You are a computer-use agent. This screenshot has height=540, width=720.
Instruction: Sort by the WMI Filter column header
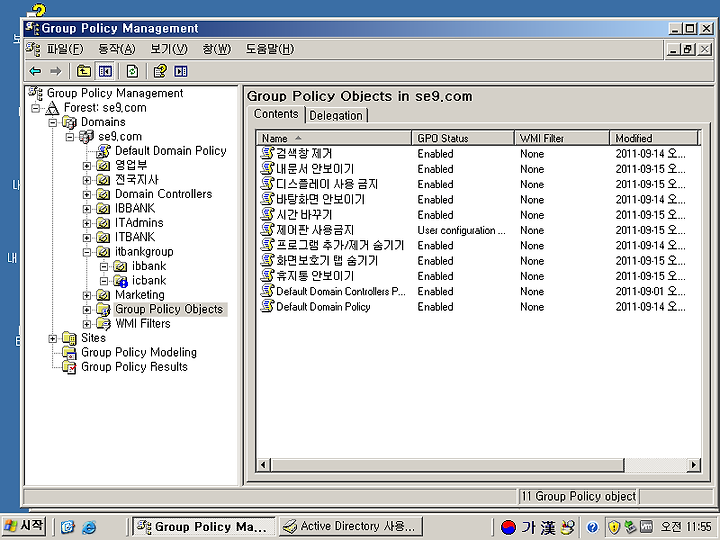(562, 138)
